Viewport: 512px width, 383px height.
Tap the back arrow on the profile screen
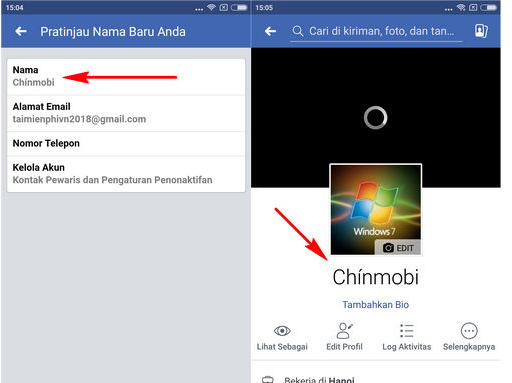[x=270, y=31]
